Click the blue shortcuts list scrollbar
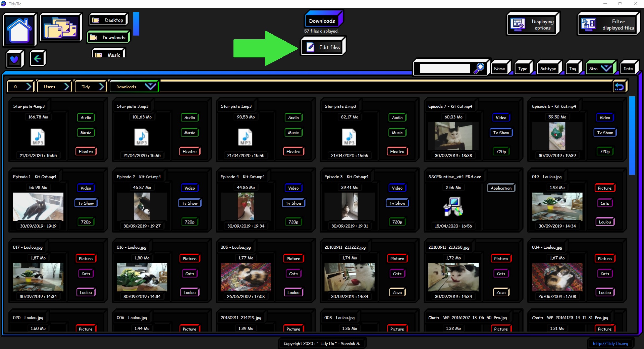Image resolution: width=644 pixels, height=349 pixels. pos(136,23)
